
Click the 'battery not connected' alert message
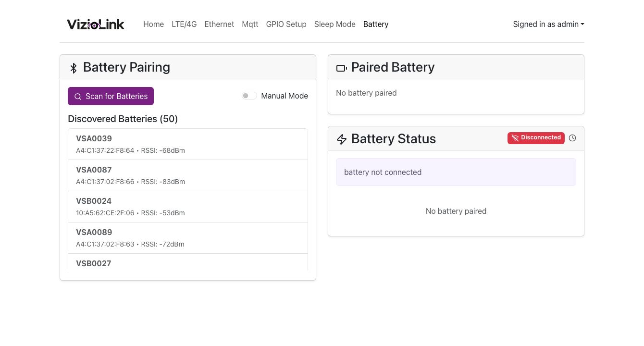click(456, 172)
